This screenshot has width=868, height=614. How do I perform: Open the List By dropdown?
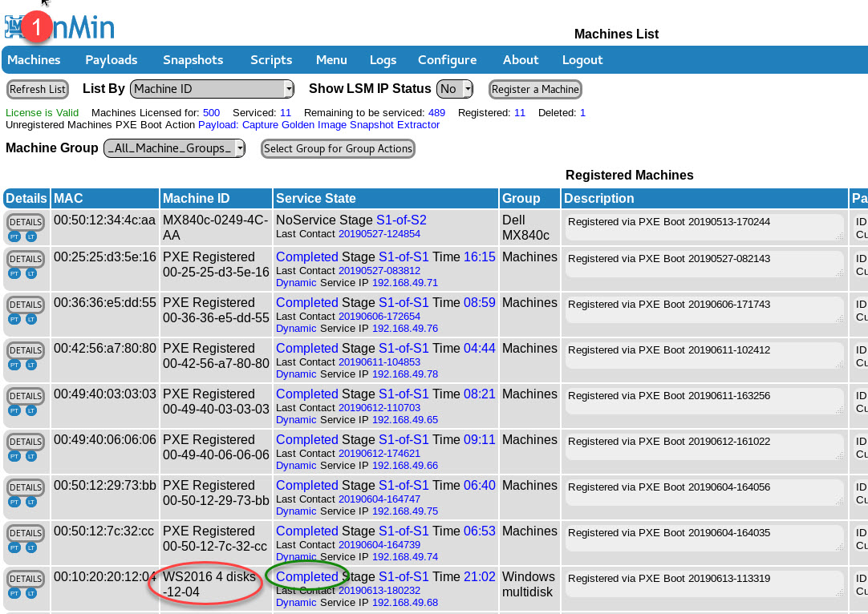212,89
